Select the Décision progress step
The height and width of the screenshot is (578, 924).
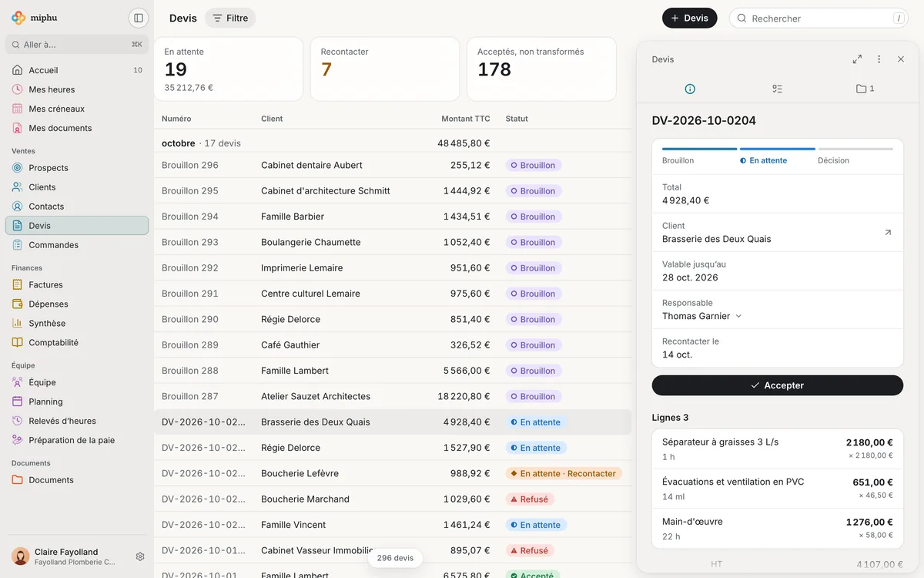pos(855,156)
